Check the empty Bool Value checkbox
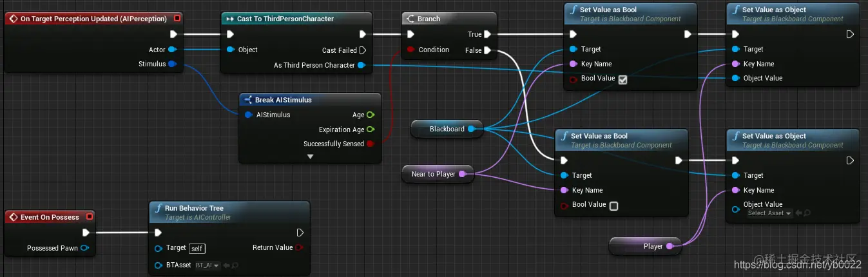Viewport: 868px width, 277px height. [x=613, y=206]
